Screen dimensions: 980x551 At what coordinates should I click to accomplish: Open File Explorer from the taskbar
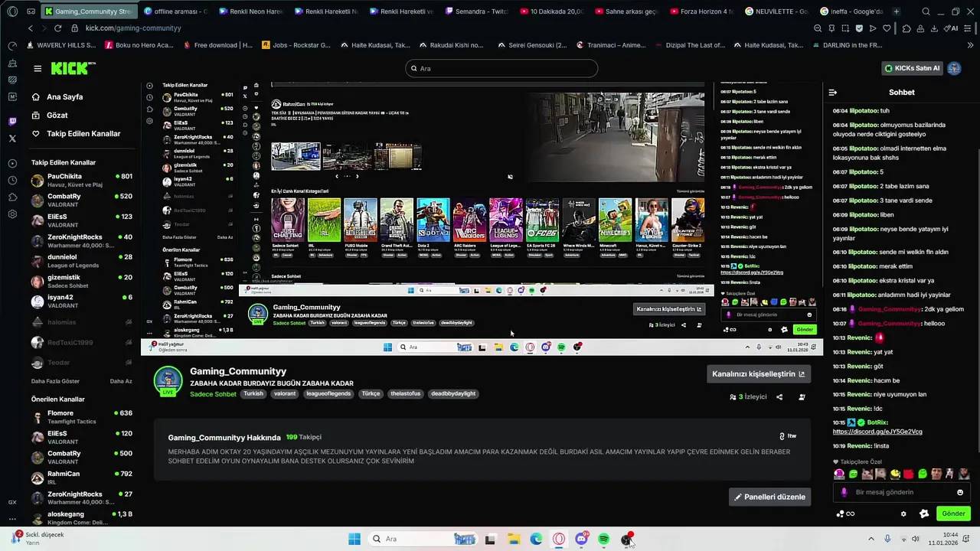(514, 540)
